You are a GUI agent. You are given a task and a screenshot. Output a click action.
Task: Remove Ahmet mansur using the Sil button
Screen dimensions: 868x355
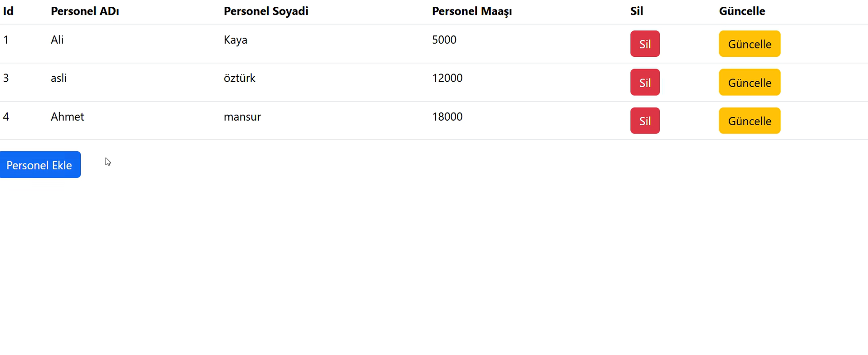645,121
